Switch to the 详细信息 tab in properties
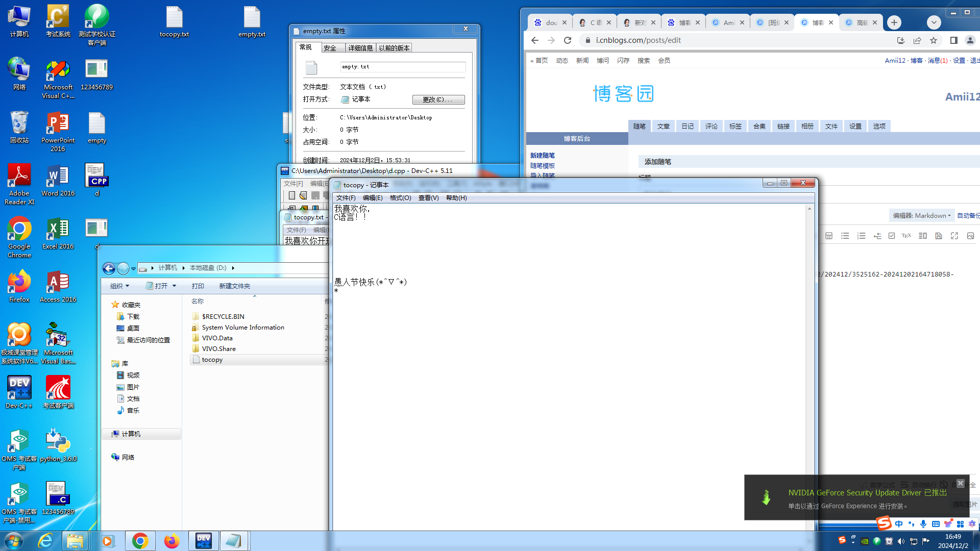980x551 pixels. [x=360, y=48]
